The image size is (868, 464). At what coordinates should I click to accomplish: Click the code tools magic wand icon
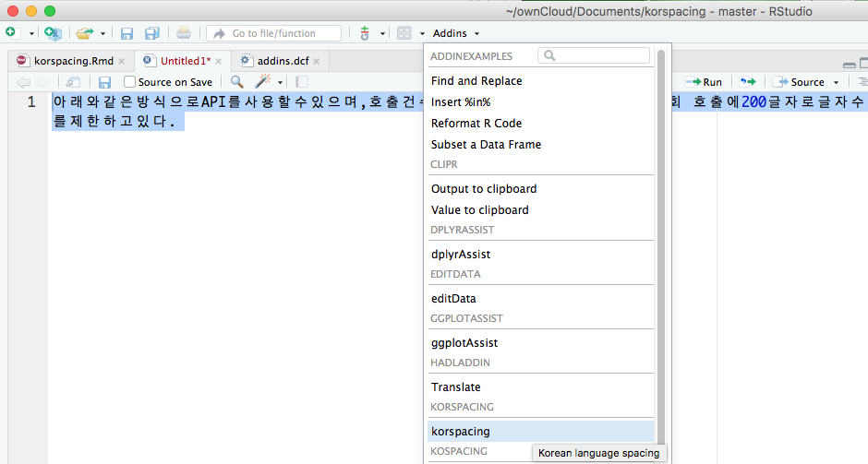[263, 82]
